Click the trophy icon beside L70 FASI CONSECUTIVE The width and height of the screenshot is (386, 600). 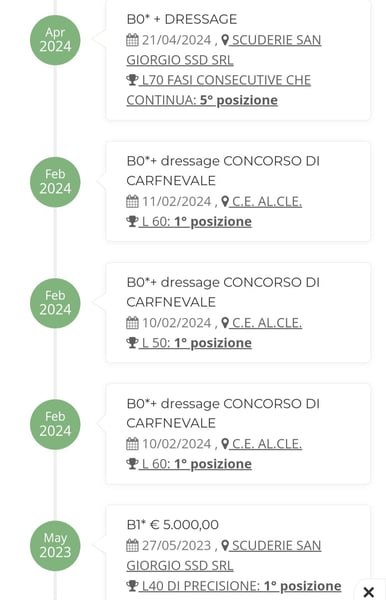[x=132, y=80]
